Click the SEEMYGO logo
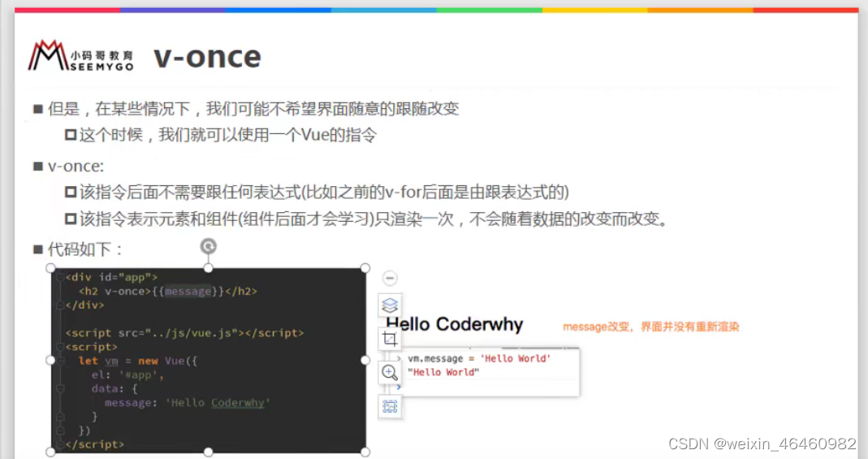Image resolution: width=868 pixels, height=459 pixels. [x=81, y=55]
